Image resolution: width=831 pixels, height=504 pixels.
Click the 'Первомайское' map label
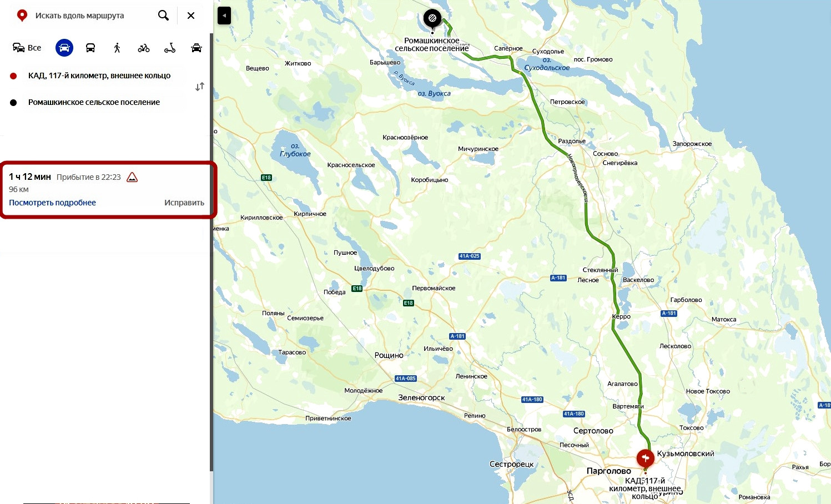pyautogui.click(x=434, y=288)
